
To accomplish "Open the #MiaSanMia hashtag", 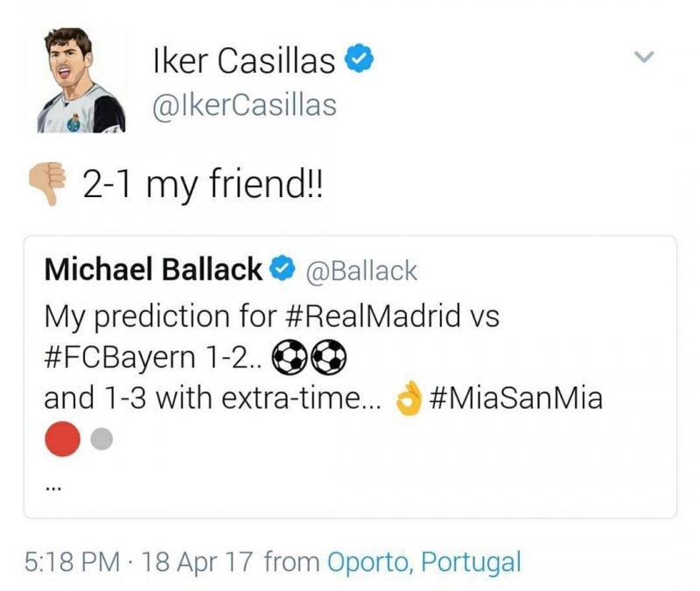I will tap(516, 398).
